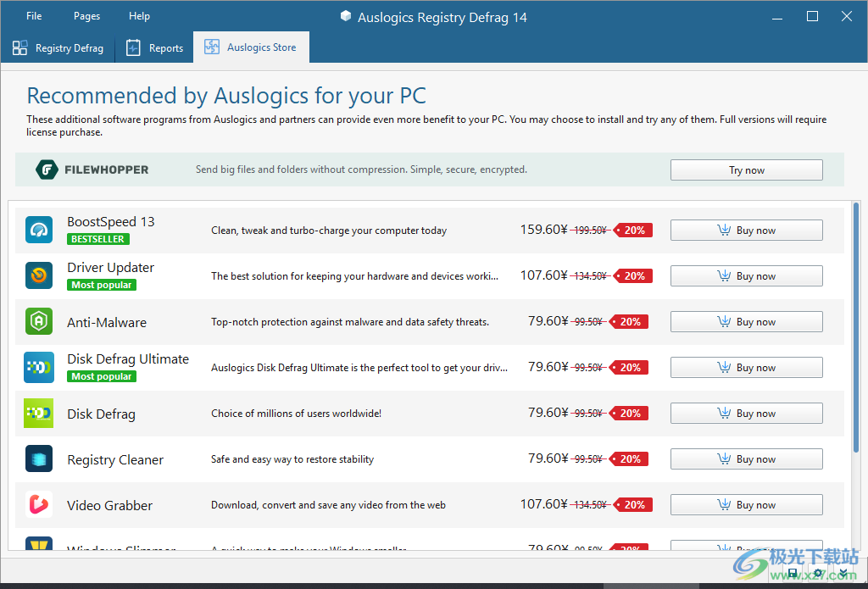Click the Registry Cleaner product icon
This screenshot has width=868, height=589.
[x=39, y=458]
